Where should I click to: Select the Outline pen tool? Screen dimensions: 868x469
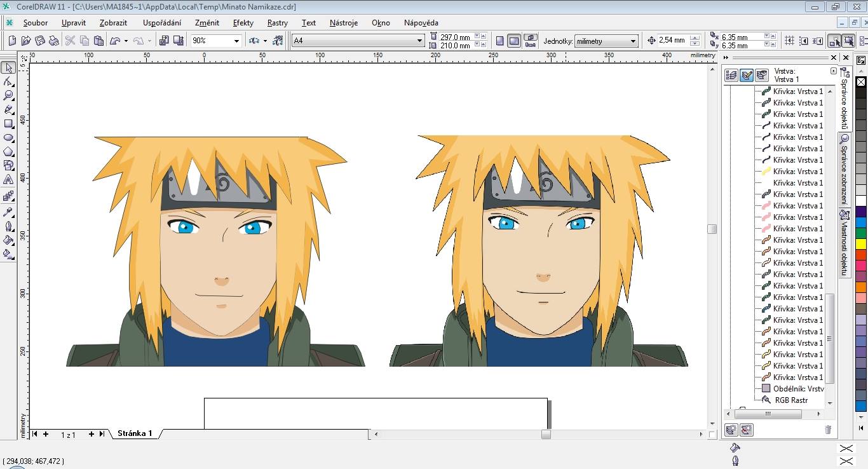(8, 226)
